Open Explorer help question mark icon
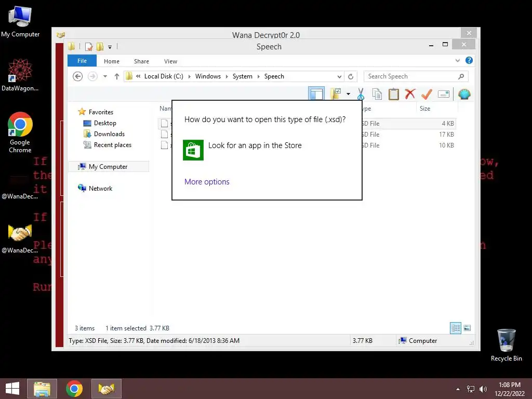The width and height of the screenshot is (532, 399). click(469, 60)
